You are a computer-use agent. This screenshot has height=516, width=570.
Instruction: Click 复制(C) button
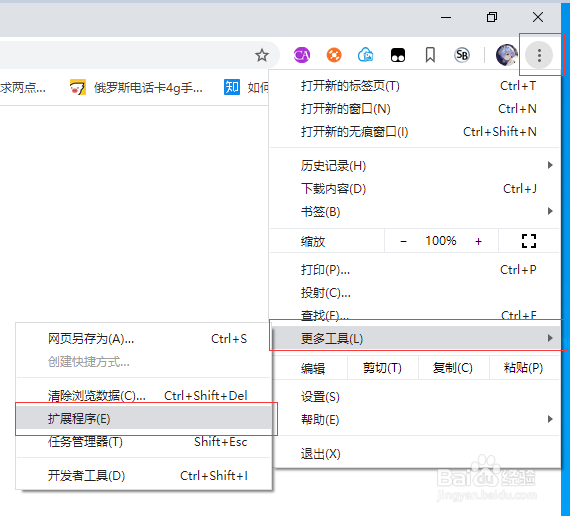tap(453, 368)
